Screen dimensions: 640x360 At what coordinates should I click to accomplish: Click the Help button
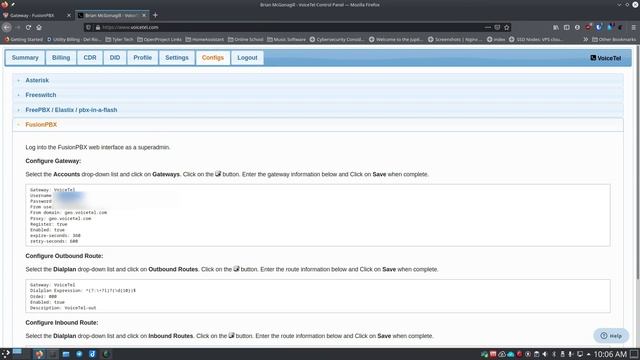(x=611, y=336)
